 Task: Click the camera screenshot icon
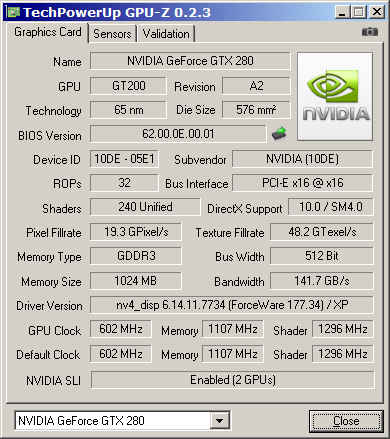tap(370, 32)
